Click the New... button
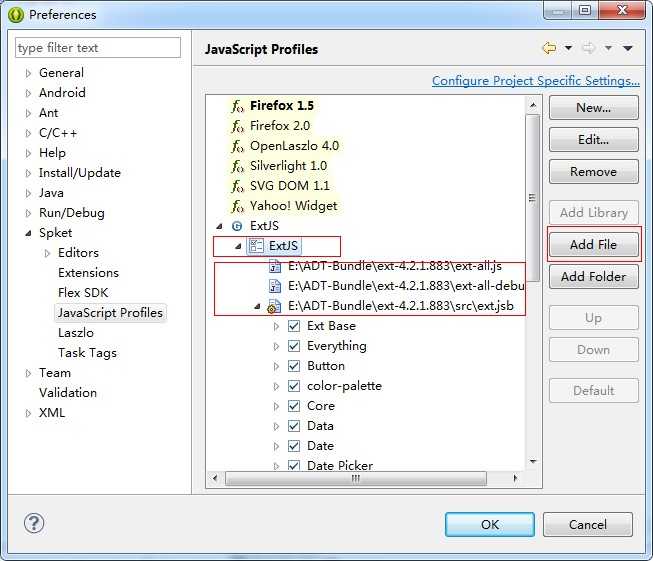The width and height of the screenshot is (653, 561). (593, 108)
